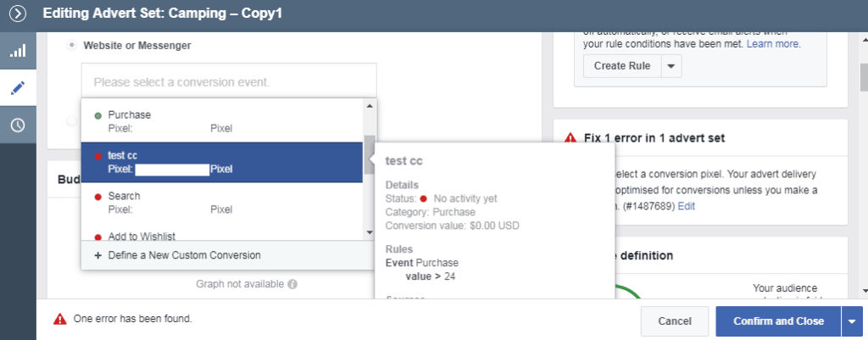Click the Conversion value $0.00 USD text

(453, 226)
